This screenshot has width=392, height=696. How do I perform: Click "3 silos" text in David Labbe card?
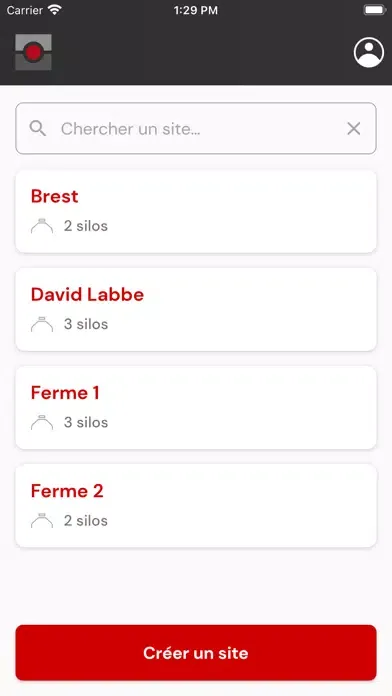point(86,324)
